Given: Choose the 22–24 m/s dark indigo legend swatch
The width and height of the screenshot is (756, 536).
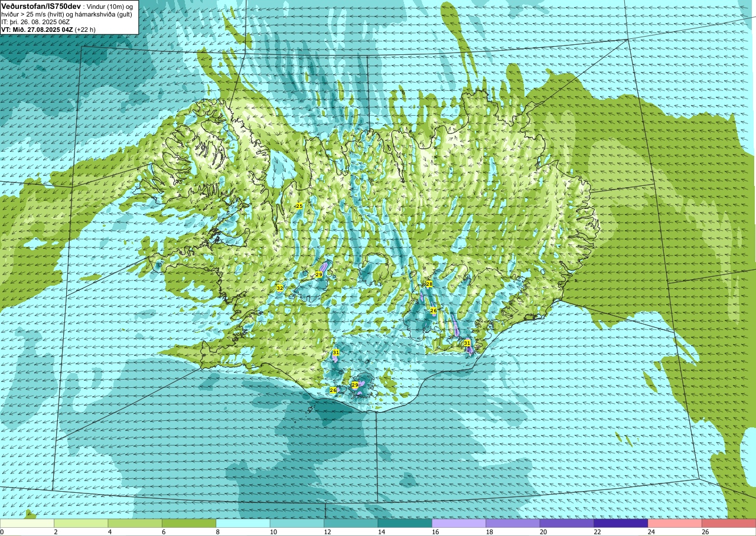Looking at the screenshot, I should click(x=621, y=524).
